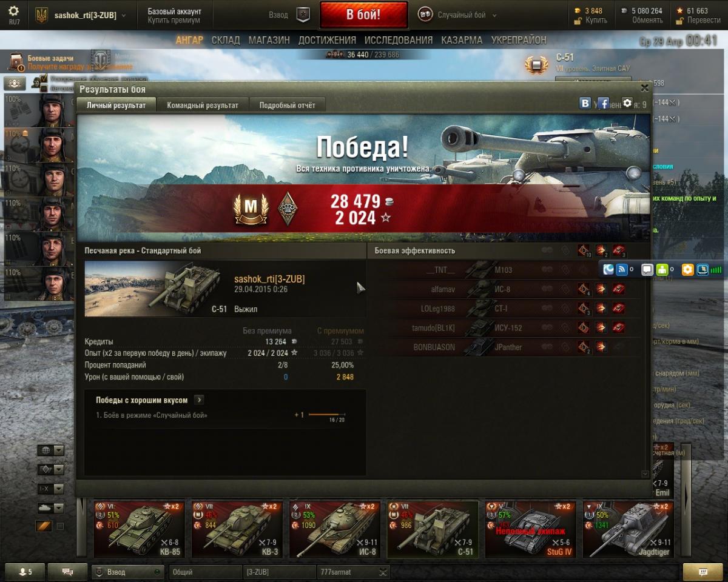
Task: Switch to Командный результат tab
Action: point(203,105)
